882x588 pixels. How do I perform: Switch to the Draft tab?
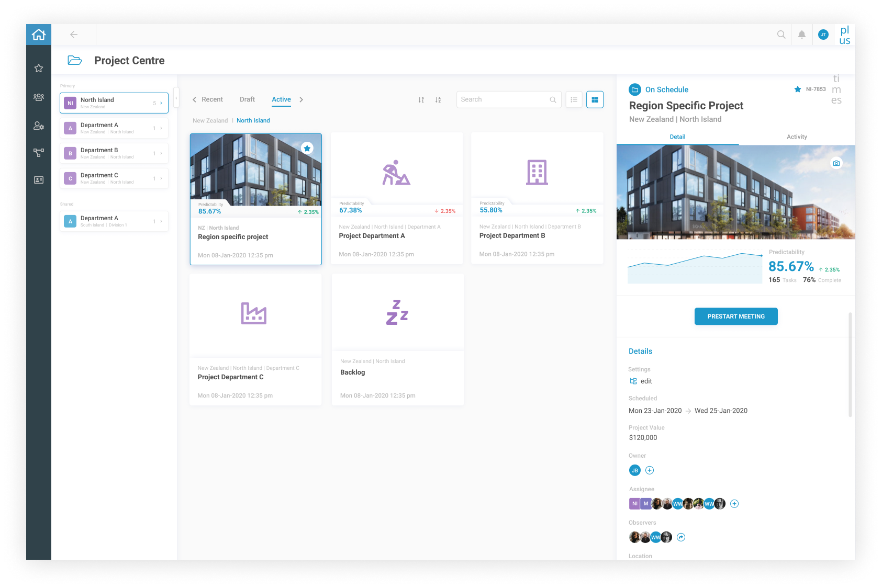click(x=247, y=99)
